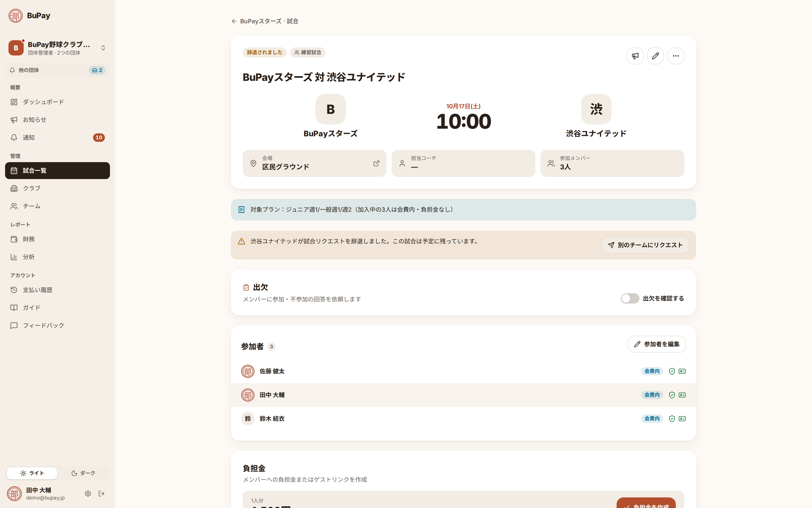The height and width of the screenshot is (508, 812).
Task: Click the ID card icon in 鈴木 結衣 row
Action: [x=682, y=419]
